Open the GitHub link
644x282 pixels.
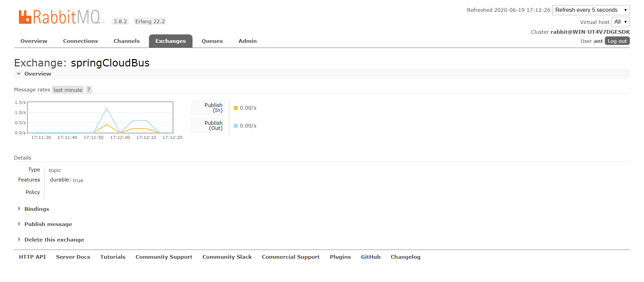coord(371,257)
